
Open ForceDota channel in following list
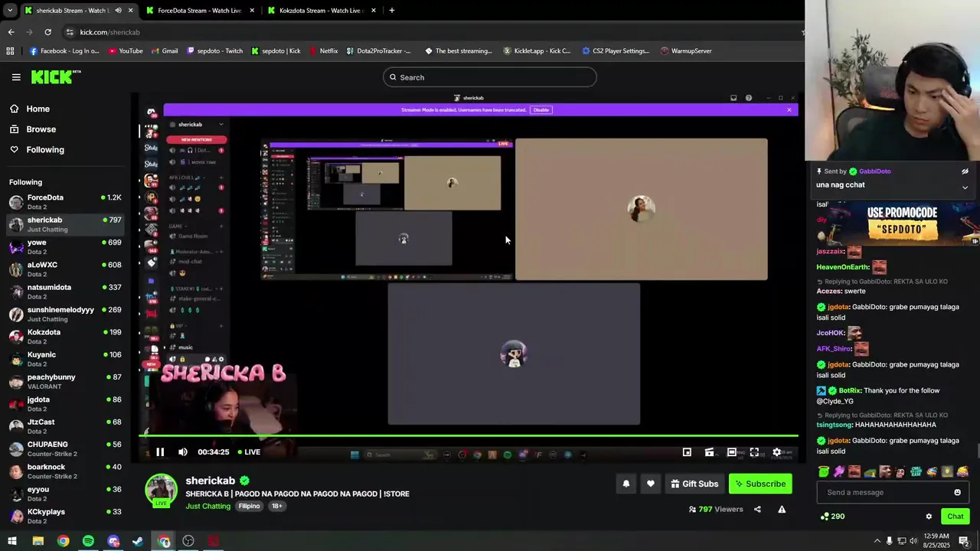tap(65, 202)
